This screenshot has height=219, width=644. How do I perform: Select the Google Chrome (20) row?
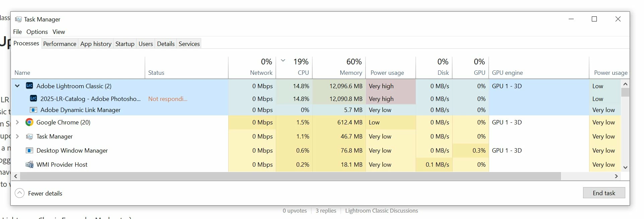pos(316,122)
